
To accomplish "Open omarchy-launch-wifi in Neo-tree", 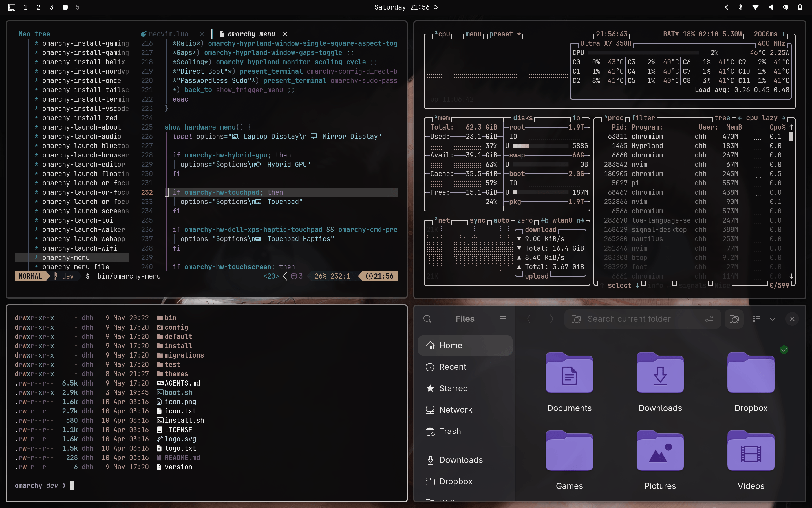I will point(80,248).
